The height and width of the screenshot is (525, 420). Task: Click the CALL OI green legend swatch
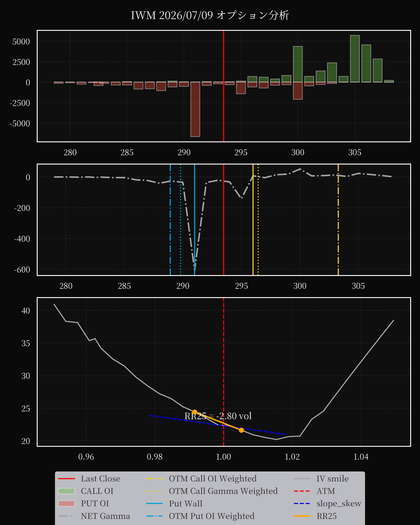(x=66, y=491)
